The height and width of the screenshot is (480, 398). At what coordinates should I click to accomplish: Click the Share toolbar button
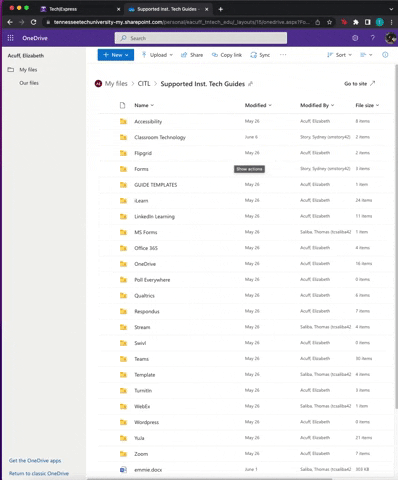pyautogui.click(x=192, y=55)
